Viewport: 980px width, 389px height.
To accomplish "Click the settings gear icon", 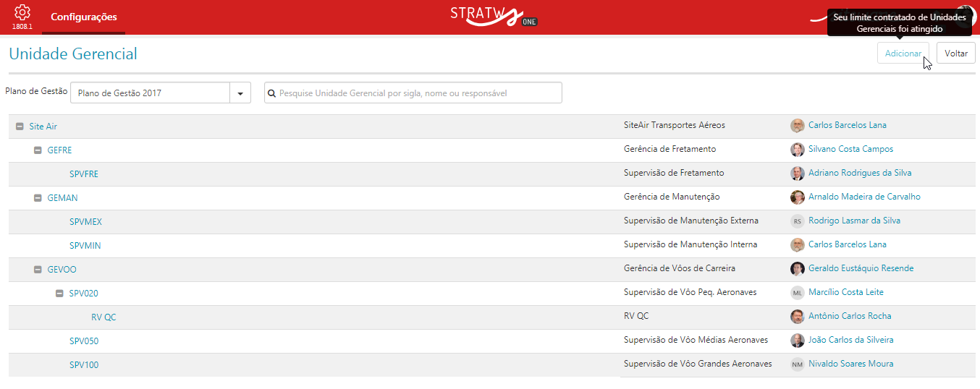I will point(22,12).
